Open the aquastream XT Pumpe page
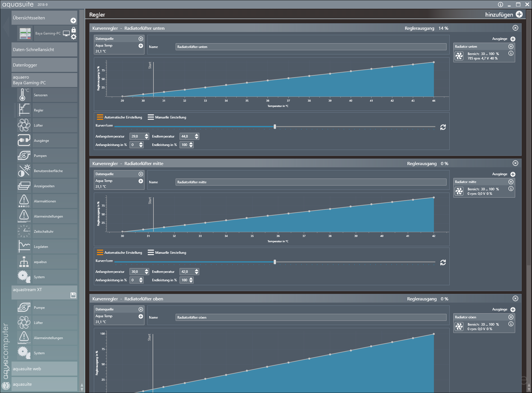 47,307
